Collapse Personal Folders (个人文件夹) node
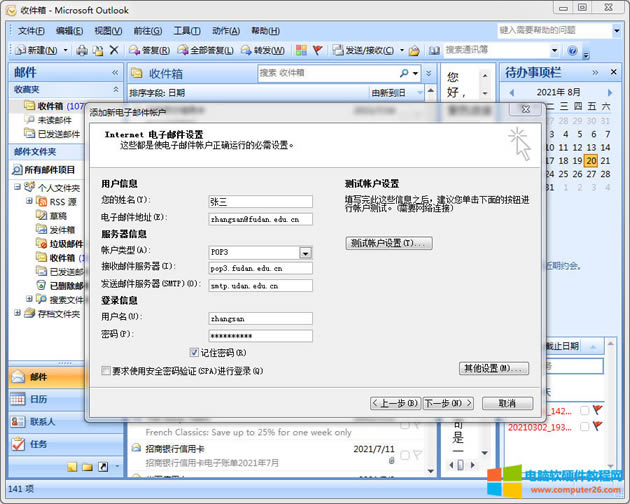 (x=17, y=186)
